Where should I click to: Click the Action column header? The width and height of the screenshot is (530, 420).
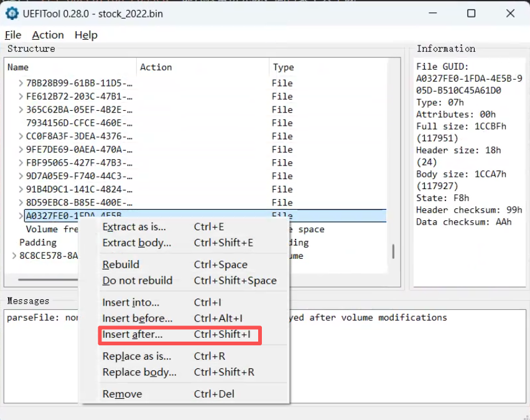click(x=203, y=67)
